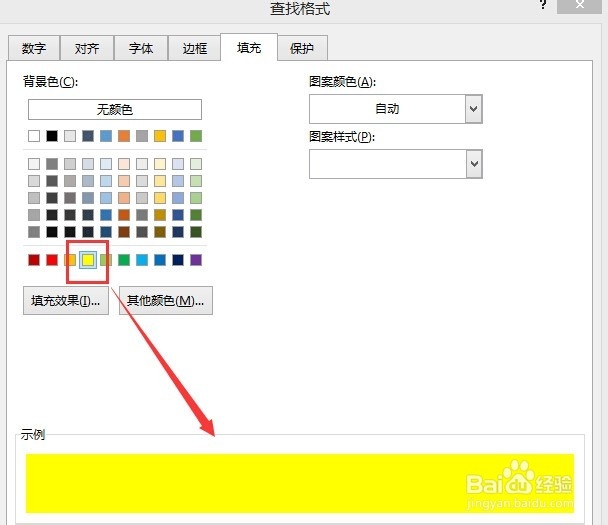Image resolution: width=608 pixels, height=525 pixels.
Task: Switch to the 数字 tab
Action: click(x=34, y=48)
